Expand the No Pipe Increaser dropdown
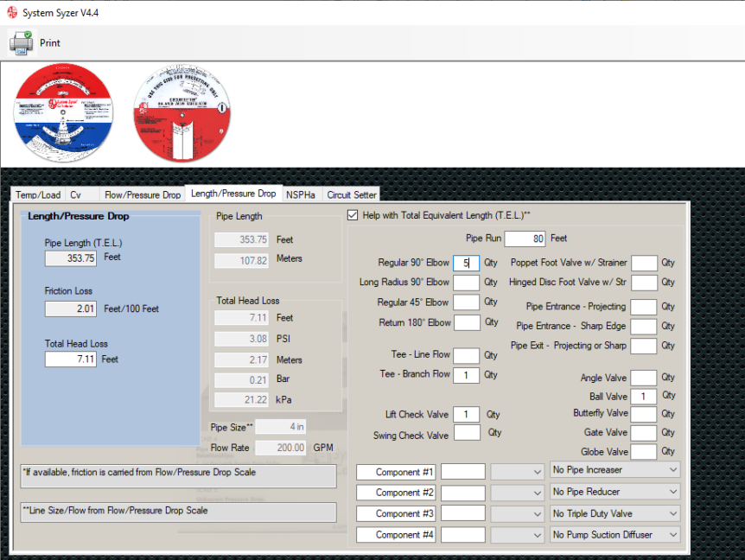Image resolution: width=745 pixels, height=560 pixels. [614, 470]
